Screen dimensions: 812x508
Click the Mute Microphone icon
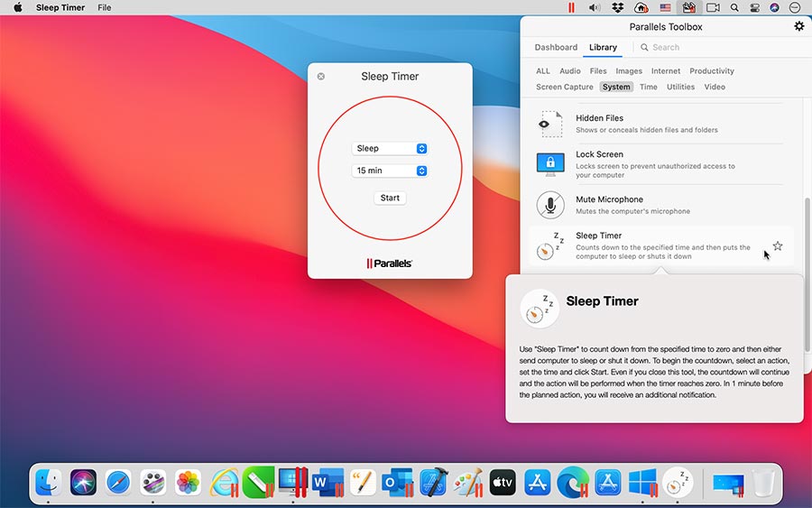[550, 205]
